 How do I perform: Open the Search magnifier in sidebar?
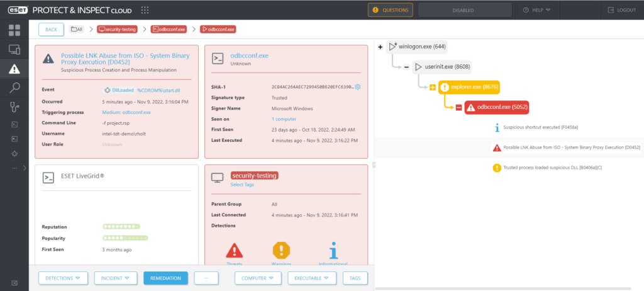pyautogui.click(x=14, y=89)
